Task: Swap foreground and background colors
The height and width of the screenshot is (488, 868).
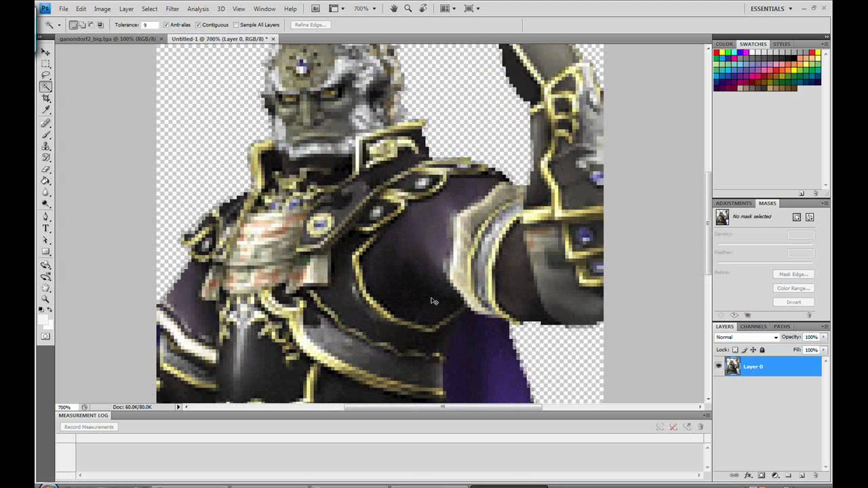Action: (x=50, y=310)
